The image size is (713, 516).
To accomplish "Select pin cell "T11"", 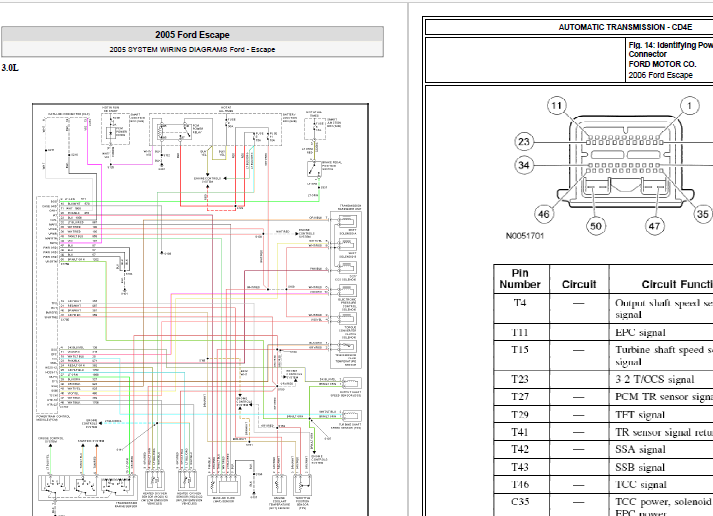I will (x=520, y=333).
